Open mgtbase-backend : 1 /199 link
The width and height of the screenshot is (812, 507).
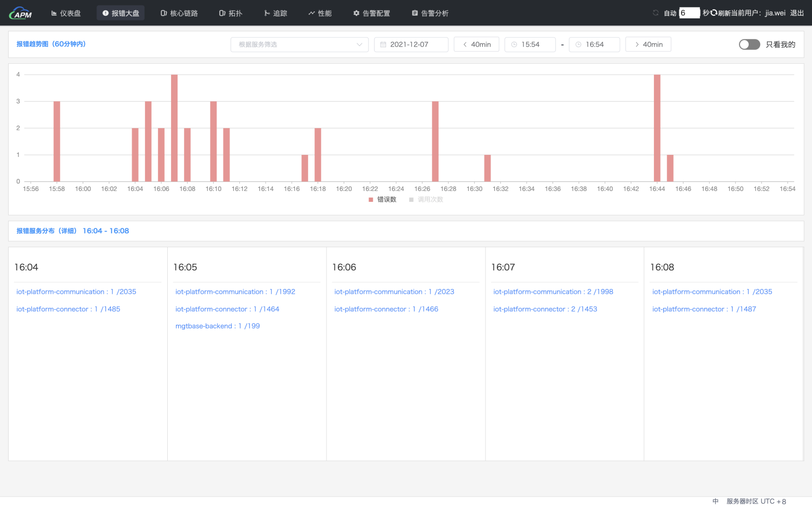pos(218,326)
